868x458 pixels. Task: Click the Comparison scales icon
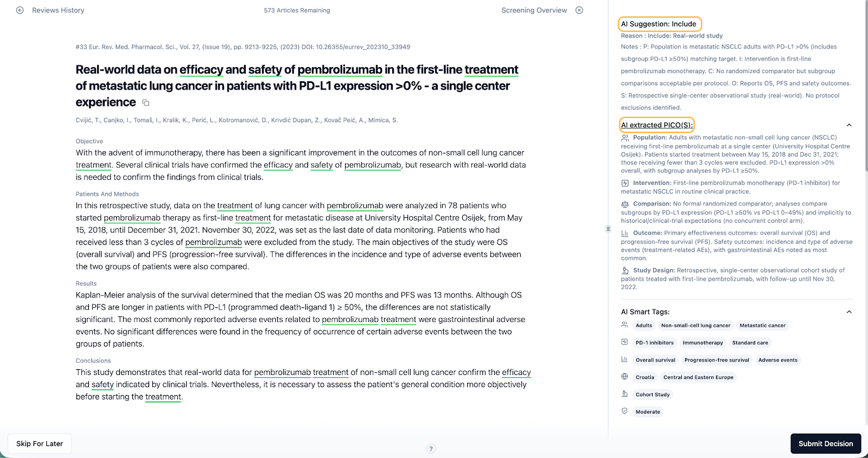[625, 204]
